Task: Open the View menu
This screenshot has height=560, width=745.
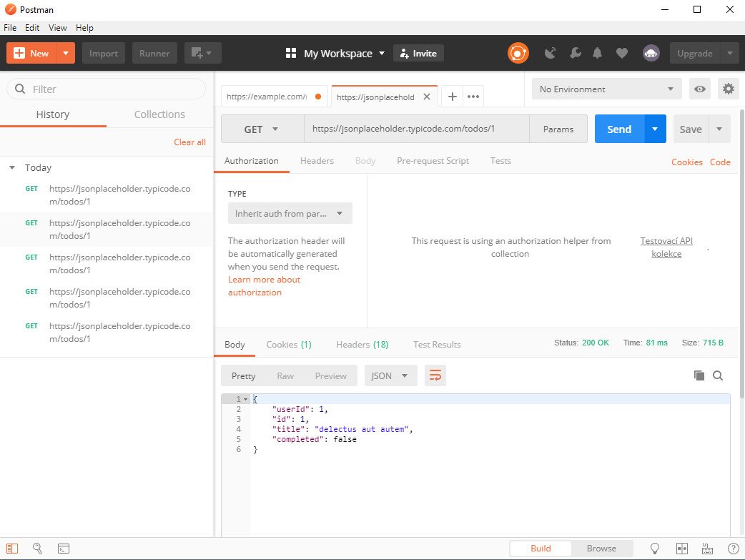Action: [57, 28]
